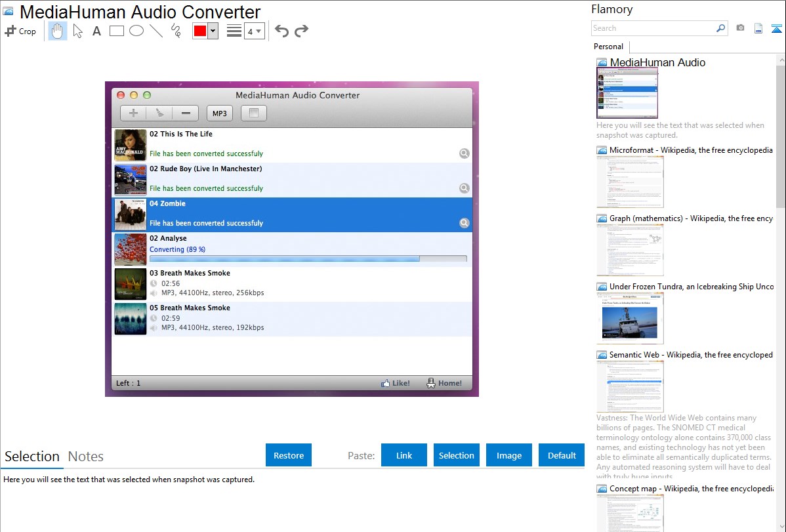Image resolution: width=786 pixels, height=532 pixels.
Task: Pick the text annotation tool
Action: [96, 31]
